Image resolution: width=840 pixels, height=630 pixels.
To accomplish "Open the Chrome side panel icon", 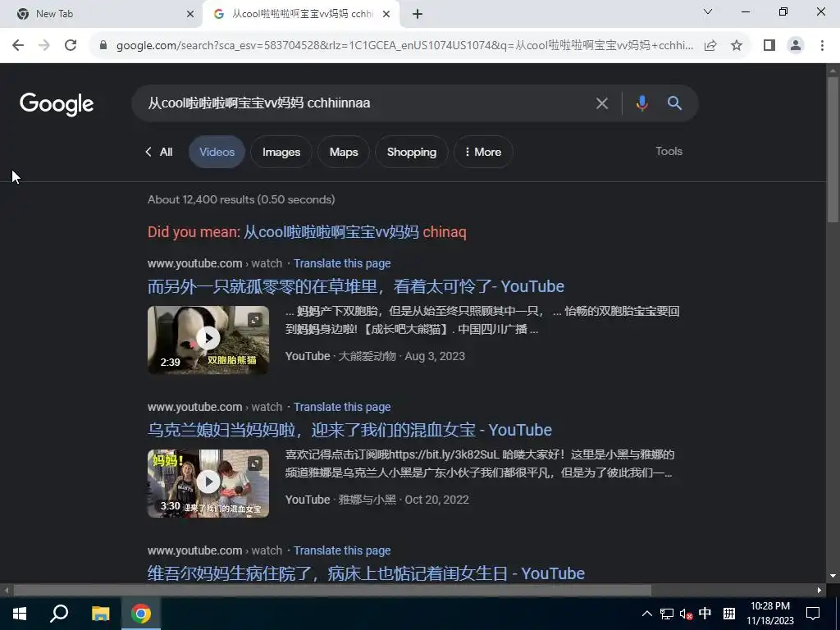I will [769, 46].
